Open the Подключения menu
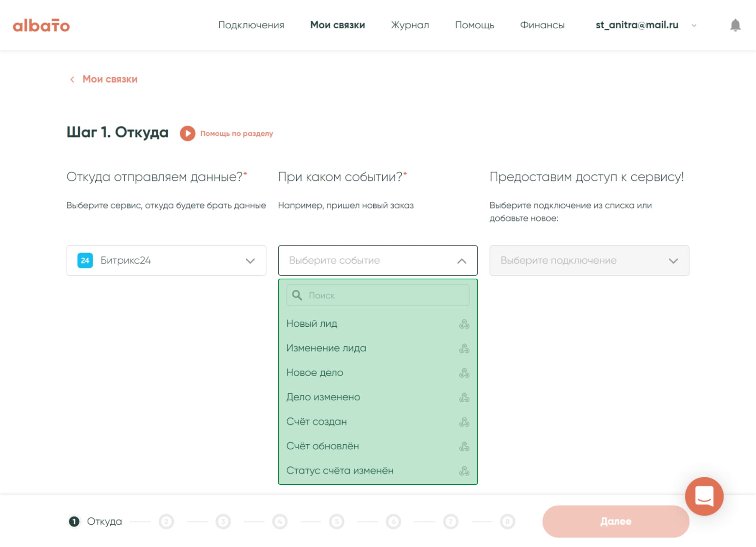 point(251,25)
